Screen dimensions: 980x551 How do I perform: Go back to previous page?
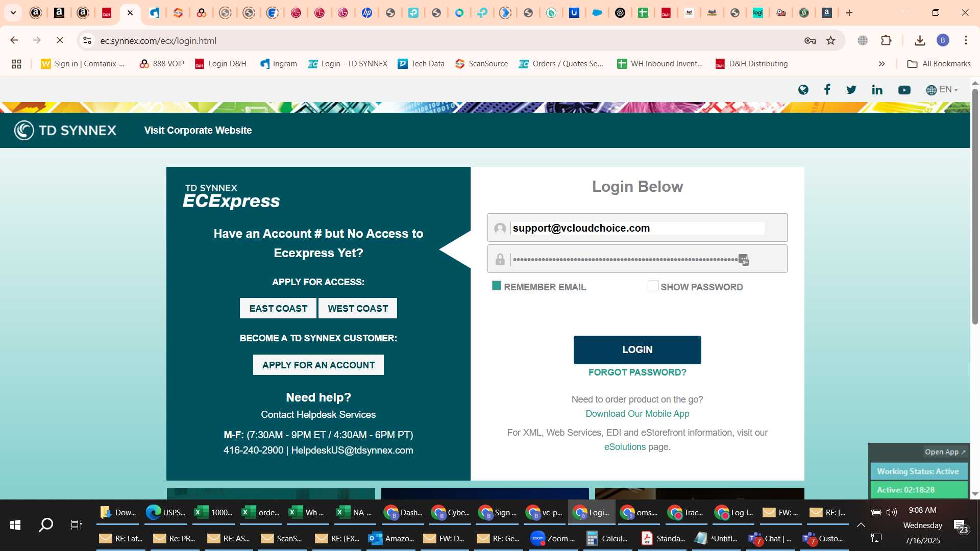point(14,40)
